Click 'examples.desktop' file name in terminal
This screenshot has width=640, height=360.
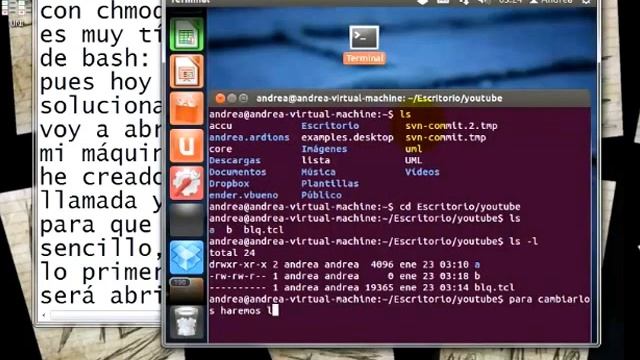tap(347, 138)
